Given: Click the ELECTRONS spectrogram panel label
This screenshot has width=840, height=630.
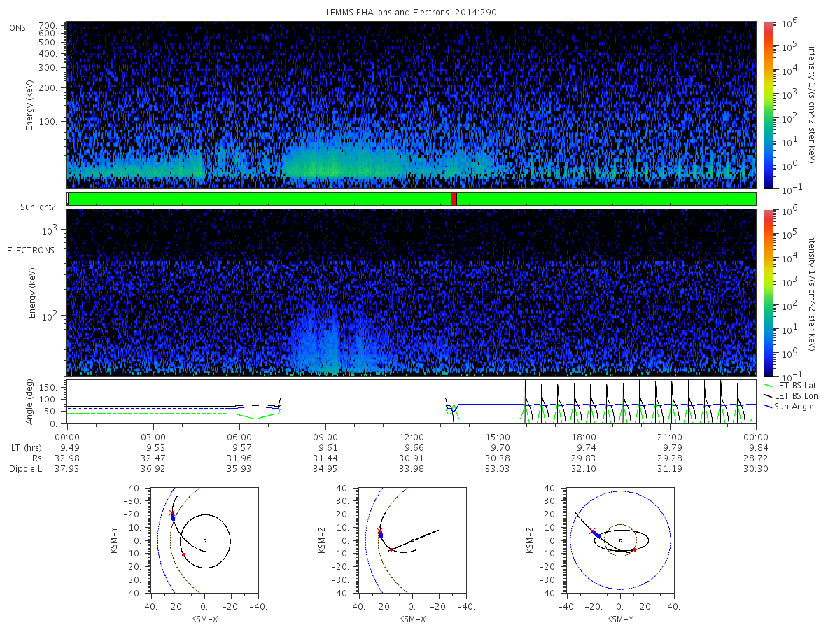Looking at the screenshot, I should point(31,250).
